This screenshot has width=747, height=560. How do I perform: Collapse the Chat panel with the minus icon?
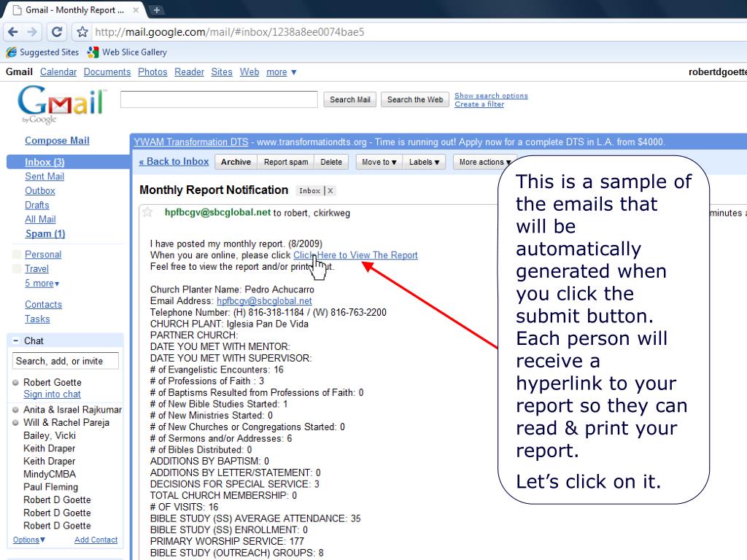[16, 341]
